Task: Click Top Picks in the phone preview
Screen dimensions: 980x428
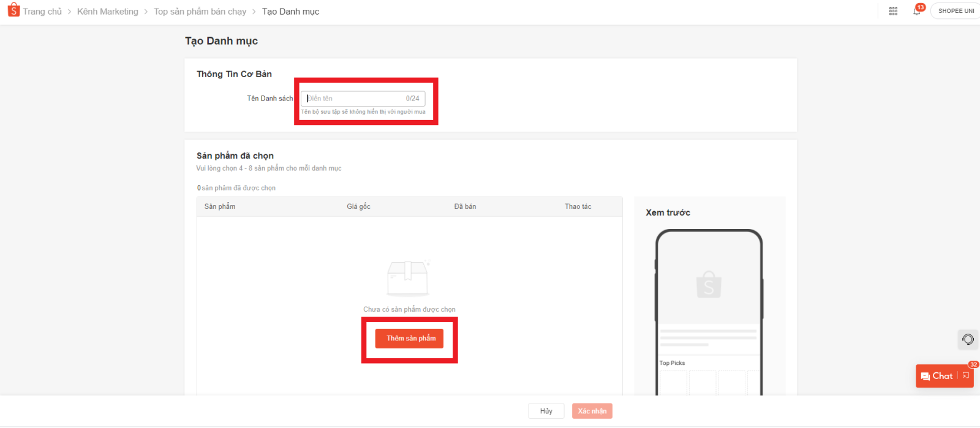Action: tap(672, 363)
